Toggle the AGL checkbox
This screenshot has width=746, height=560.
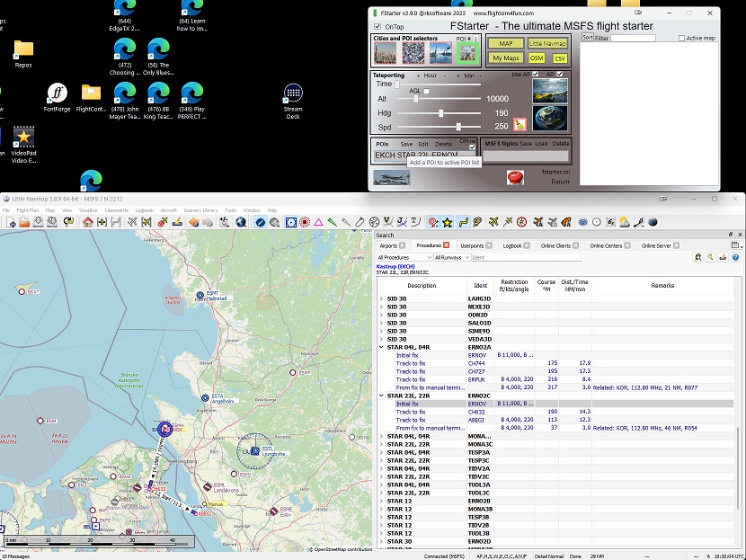click(x=426, y=91)
